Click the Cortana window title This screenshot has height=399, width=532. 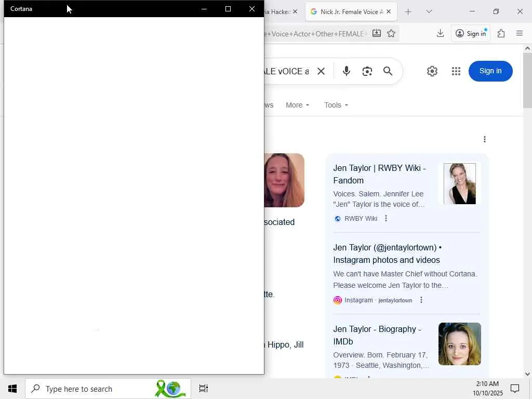coord(21,9)
